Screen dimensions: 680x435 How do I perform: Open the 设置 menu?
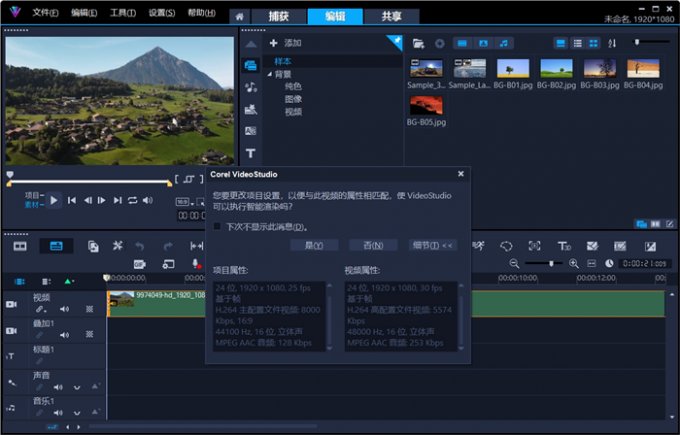coord(162,13)
